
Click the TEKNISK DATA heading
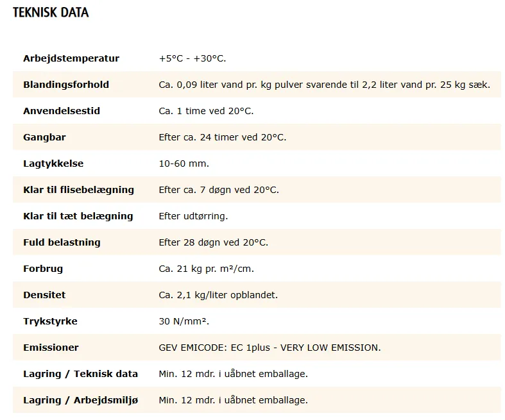click(51, 12)
